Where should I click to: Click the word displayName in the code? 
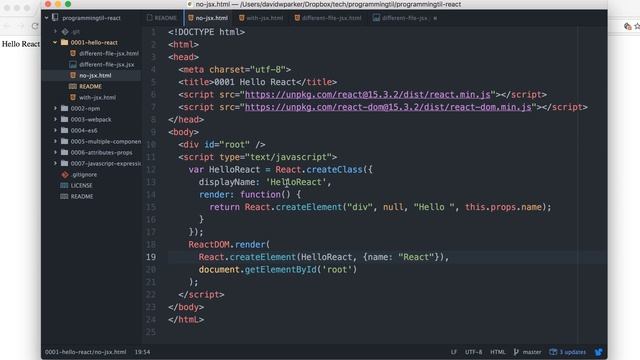click(227, 182)
